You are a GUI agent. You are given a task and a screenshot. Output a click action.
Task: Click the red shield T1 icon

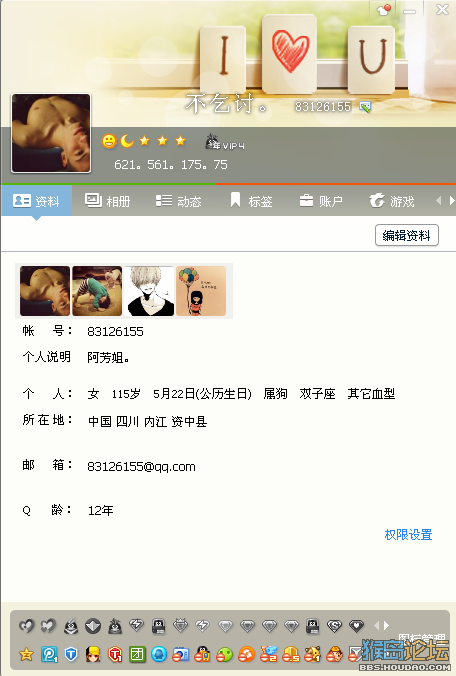coord(115,654)
